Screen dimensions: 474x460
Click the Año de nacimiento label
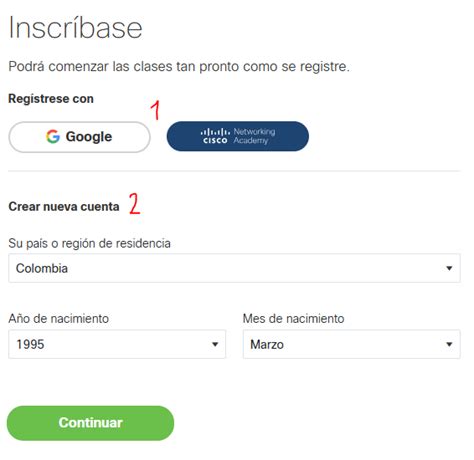(x=59, y=319)
